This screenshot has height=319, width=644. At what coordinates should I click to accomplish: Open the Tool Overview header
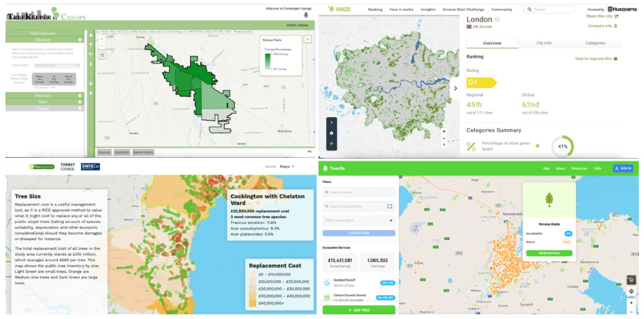pos(45,33)
